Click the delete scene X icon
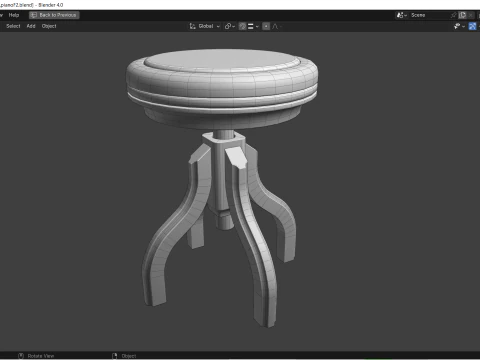480x360 pixels. (x=470, y=15)
